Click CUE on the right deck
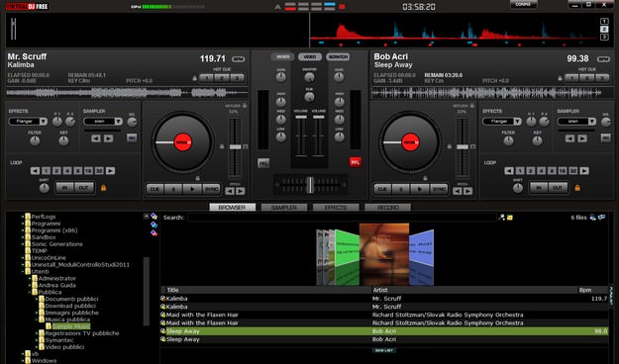The image size is (619, 364). click(x=382, y=189)
